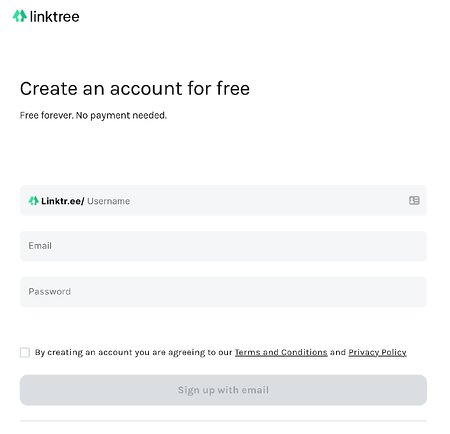Click the bold 'Linktr.ee/' prefix label
Viewport: 450px width, 434px height.
click(63, 201)
